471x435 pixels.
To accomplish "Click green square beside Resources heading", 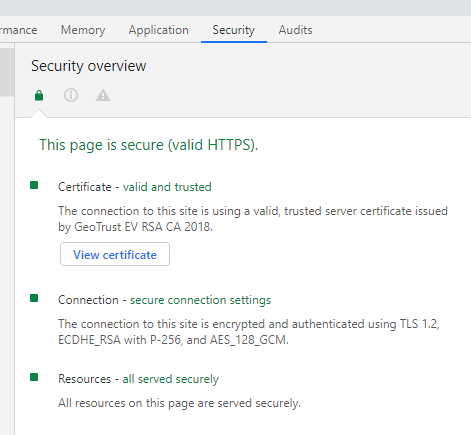I will tap(34, 377).
